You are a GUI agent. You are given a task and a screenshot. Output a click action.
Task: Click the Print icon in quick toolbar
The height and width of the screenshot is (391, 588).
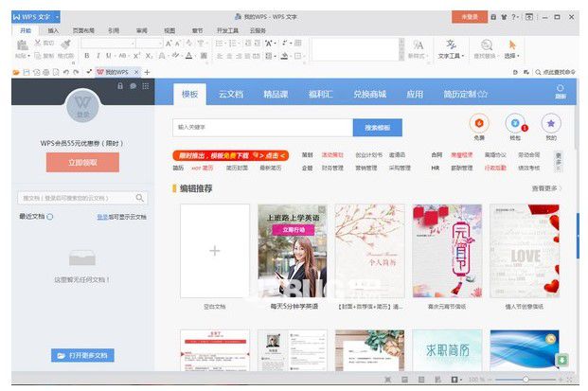pos(45,72)
